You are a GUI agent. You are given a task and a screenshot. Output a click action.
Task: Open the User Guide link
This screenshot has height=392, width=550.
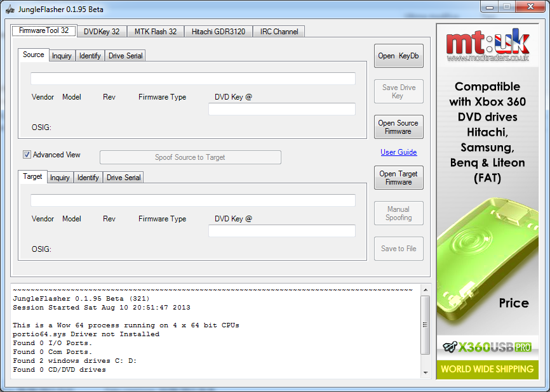click(x=399, y=152)
